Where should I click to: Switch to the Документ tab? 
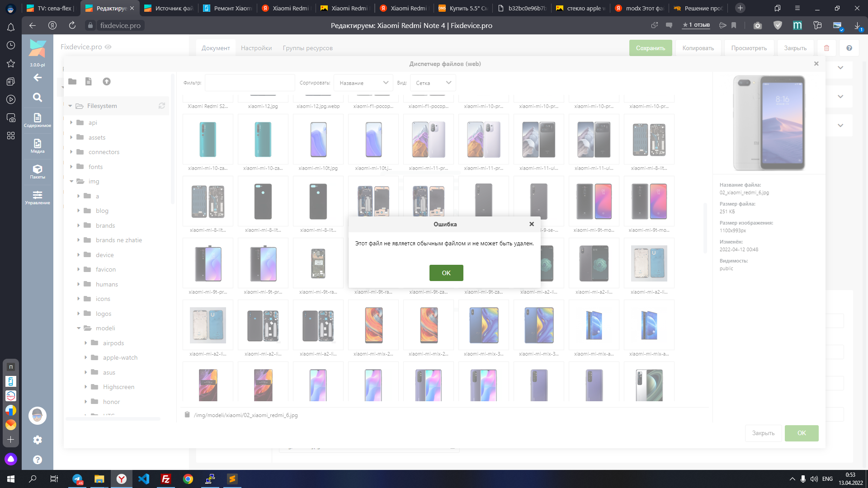pyautogui.click(x=216, y=48)
